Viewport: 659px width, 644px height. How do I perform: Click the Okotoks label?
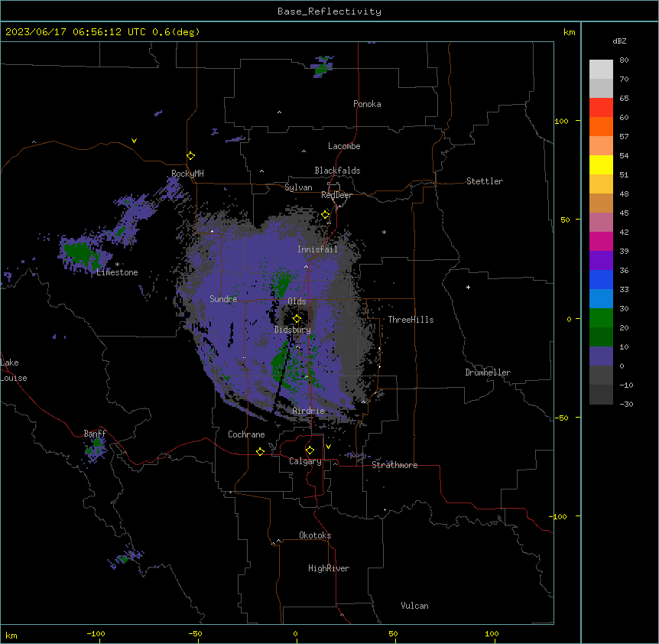pyautogui.click(x=315, y=535)
